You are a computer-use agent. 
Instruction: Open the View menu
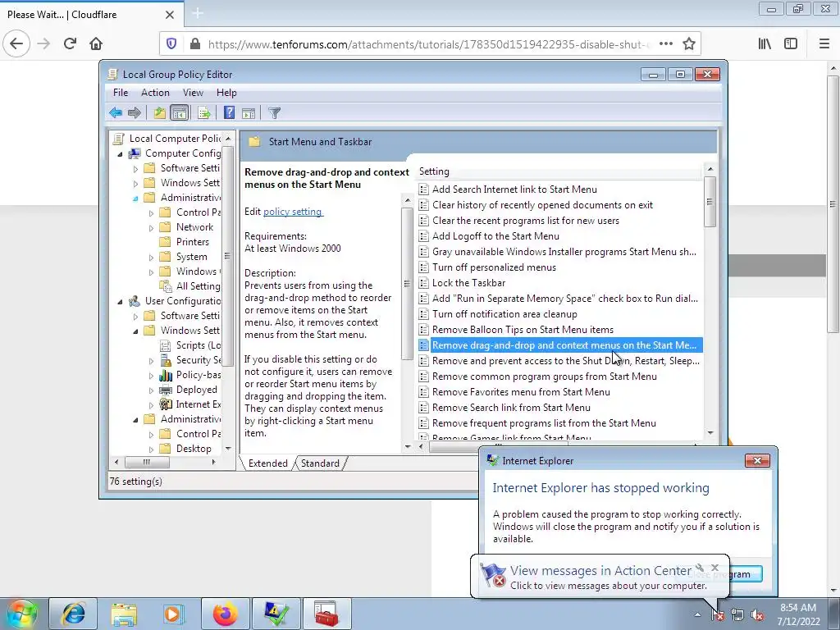click(x=193, y=93)
